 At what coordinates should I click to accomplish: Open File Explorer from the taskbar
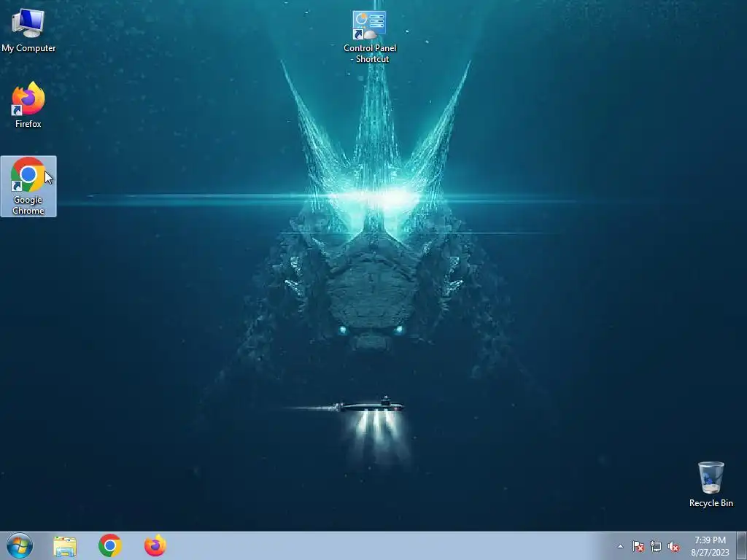(x=65, y=545)
